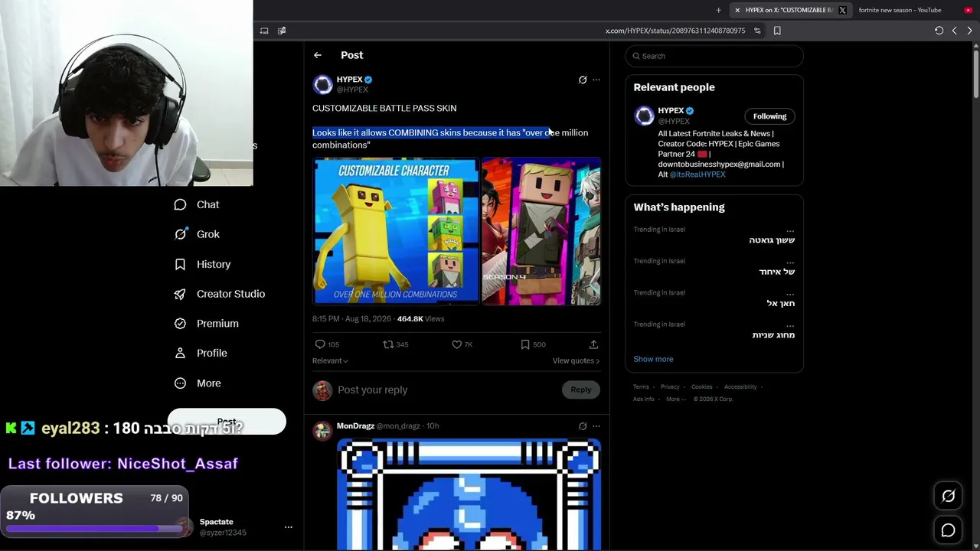Open options for fourth Trending in Israel item
This screenshot has width=980, height=551.
coord(790,324)
